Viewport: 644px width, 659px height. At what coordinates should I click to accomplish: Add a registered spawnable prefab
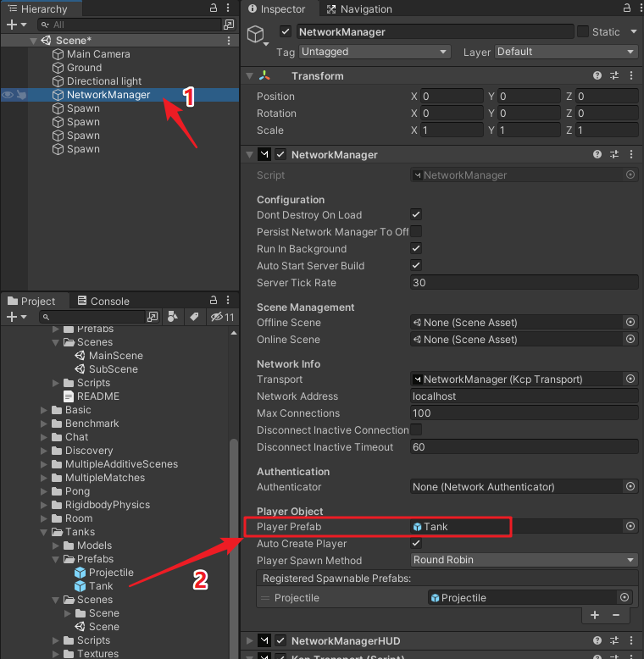[x=595, y=615]
